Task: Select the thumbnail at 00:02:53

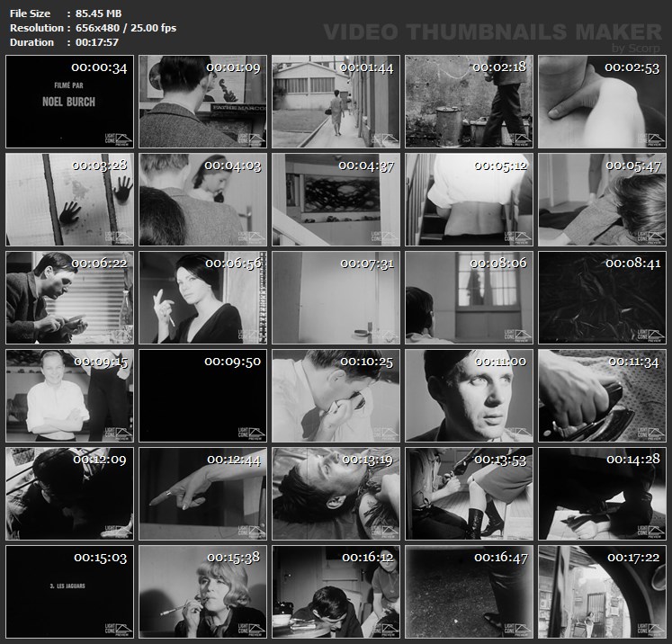Action: 602,102
